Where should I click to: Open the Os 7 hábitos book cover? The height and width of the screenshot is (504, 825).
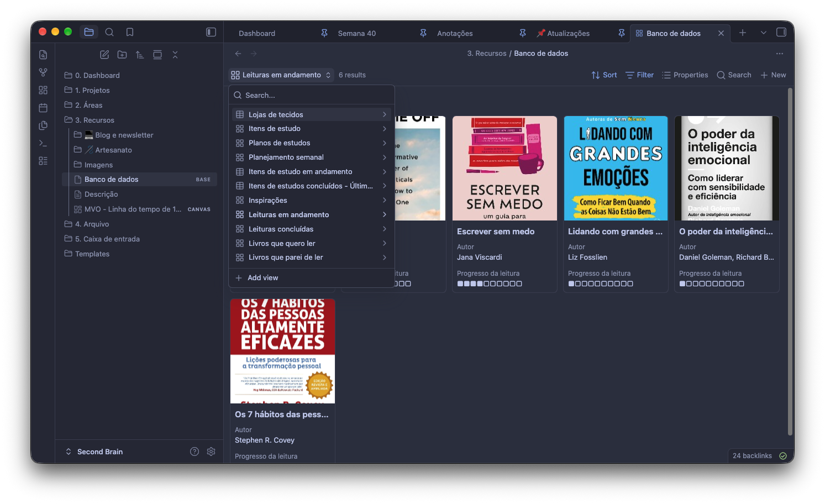282,351
